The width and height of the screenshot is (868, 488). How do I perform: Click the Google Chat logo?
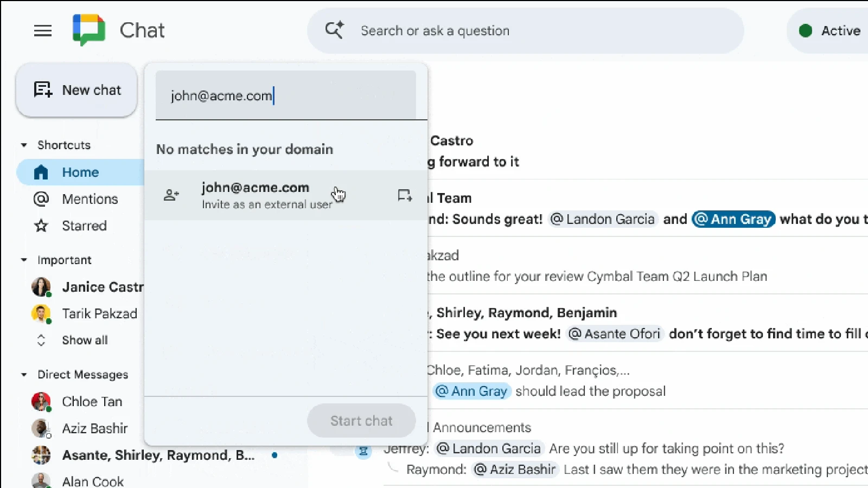click(x=88, y=30)
